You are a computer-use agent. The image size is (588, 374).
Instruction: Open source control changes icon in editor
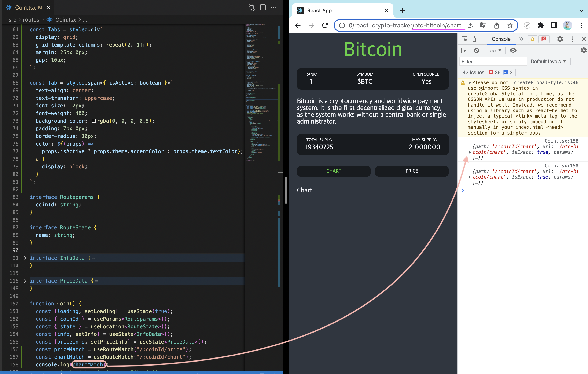(x=251, y=7)
